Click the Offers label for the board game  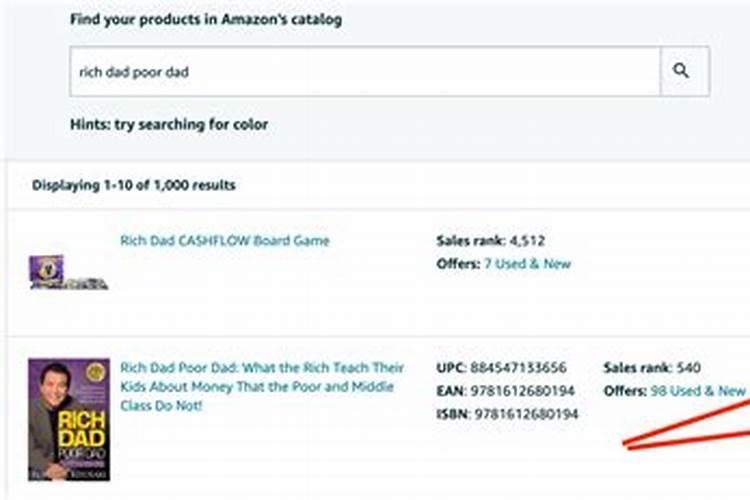pyautogui.click(x=458, y=264)
